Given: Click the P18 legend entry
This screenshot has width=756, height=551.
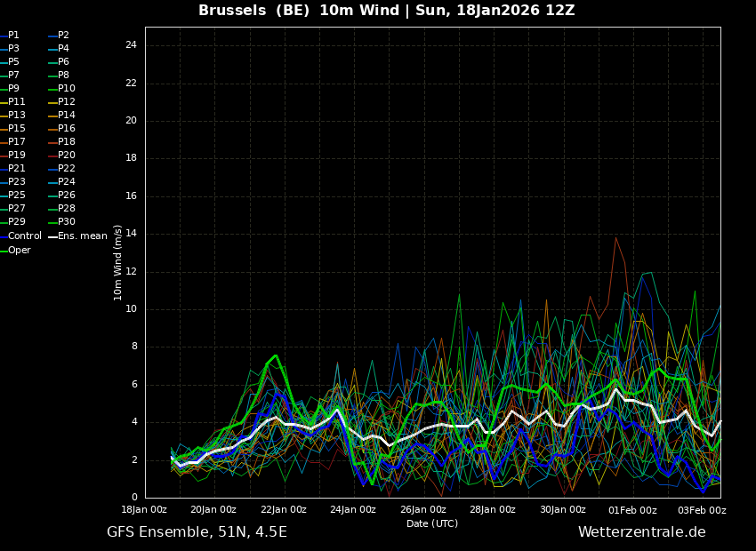Looking at the screenshot, I should pyautogui.click(x=66, y=142).
